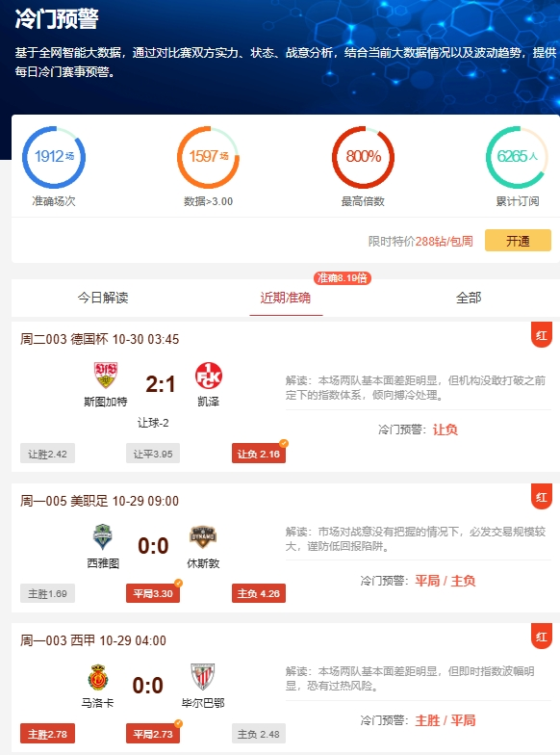Select the 让胜2.42 odds option
Viewport: 560px width, 755px height.
pos(48,454)
